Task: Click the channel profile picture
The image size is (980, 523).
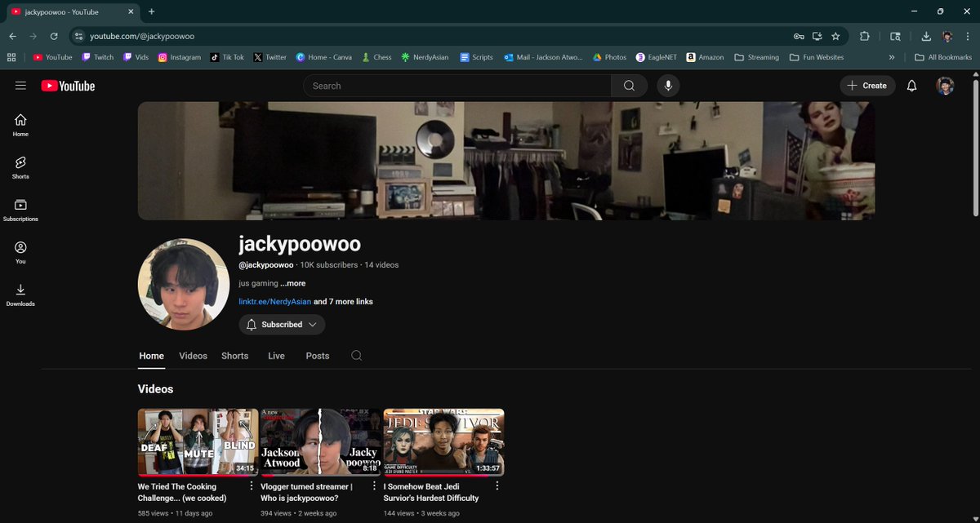Action: pos(184,284)
